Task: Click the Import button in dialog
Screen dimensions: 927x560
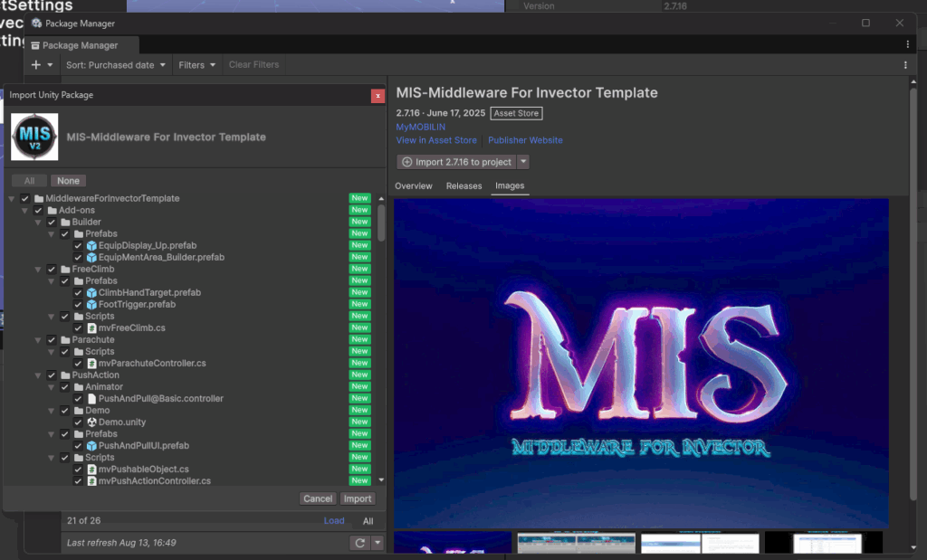Action: (x=358, y=498)
